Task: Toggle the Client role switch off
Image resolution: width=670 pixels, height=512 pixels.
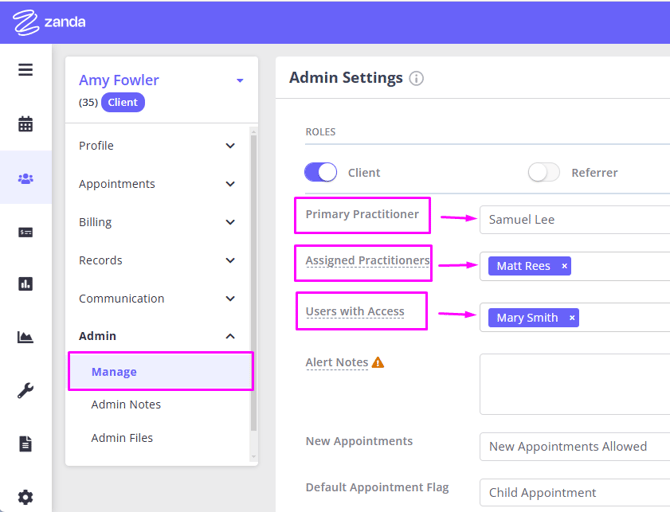Action: pos(321,172)
